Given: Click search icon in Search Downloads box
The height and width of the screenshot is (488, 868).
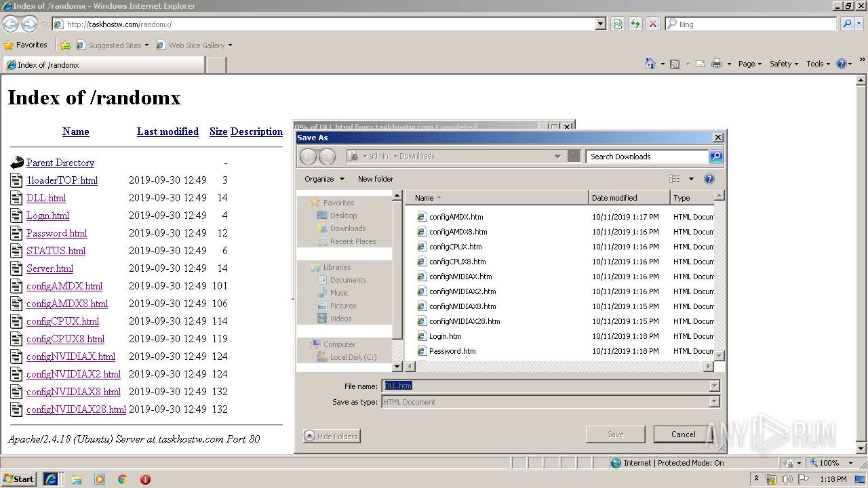Looking at the screenshot, I should [716, 157].
